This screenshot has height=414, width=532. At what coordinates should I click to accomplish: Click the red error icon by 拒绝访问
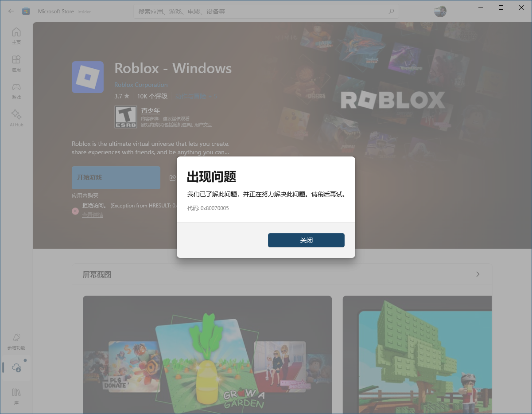(x=75, y=211)
